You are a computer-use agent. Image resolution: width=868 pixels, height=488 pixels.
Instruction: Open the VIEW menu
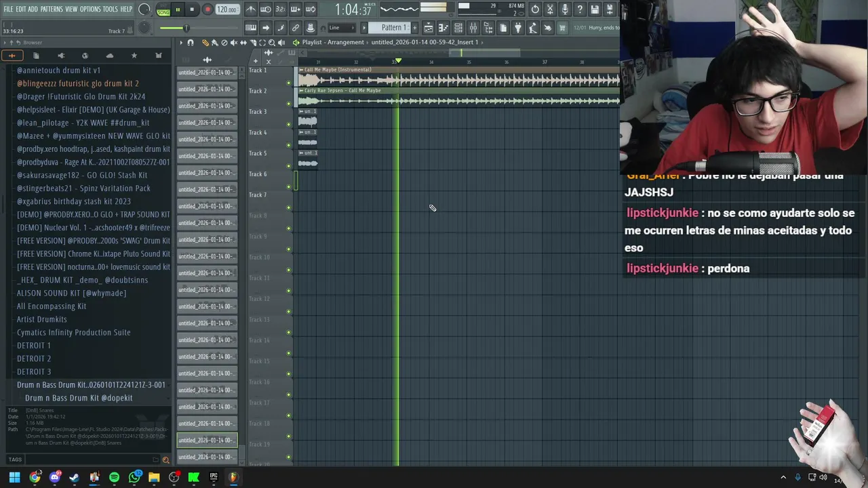(71, 9)
